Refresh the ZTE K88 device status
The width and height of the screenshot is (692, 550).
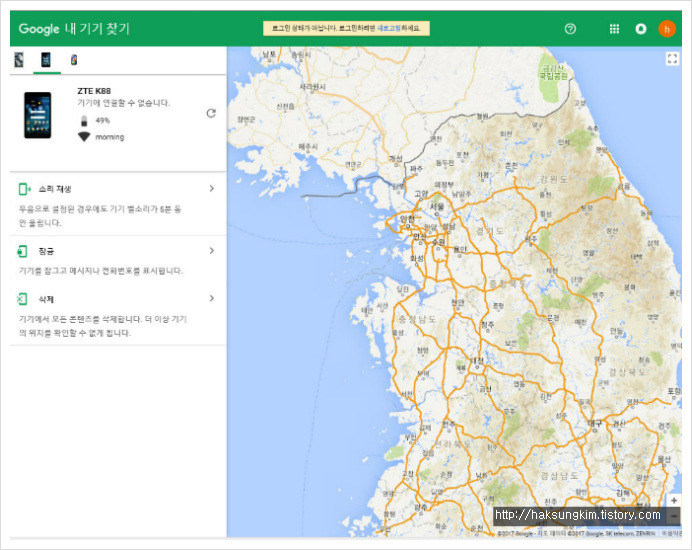point(211,113)
